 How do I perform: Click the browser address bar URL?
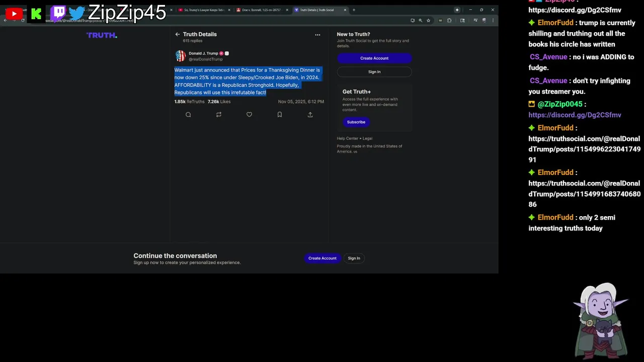[91, 21]
